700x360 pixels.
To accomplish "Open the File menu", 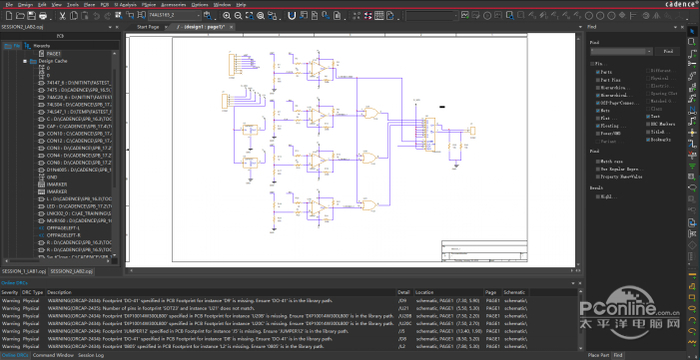I will [9, 4].
